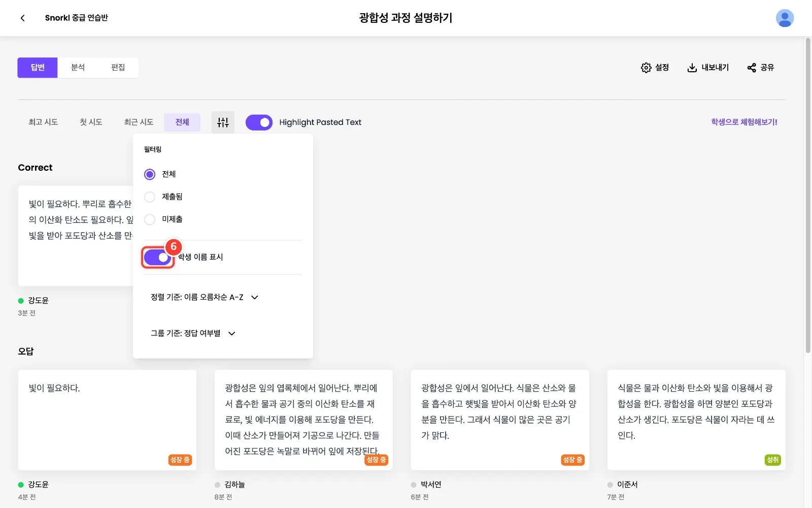Expand 그룹 기준 grouping dropdown
Viewport: 812px width, 508px height.
[193, 333]
